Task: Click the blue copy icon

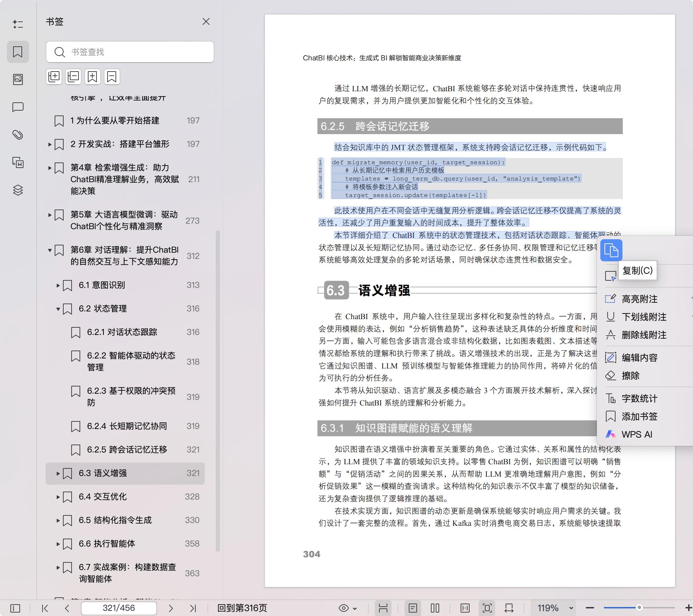Action: 611,250
